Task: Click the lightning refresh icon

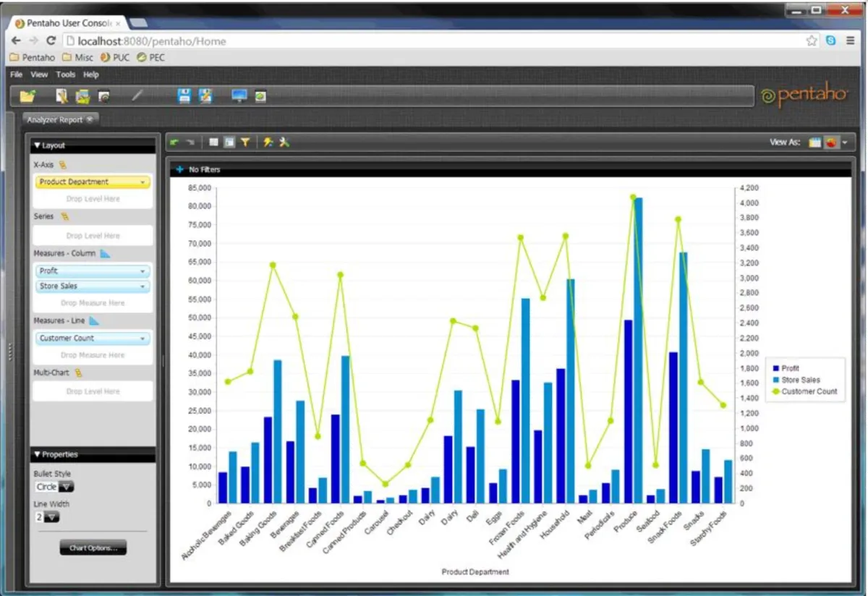Action: coord(268,142)
